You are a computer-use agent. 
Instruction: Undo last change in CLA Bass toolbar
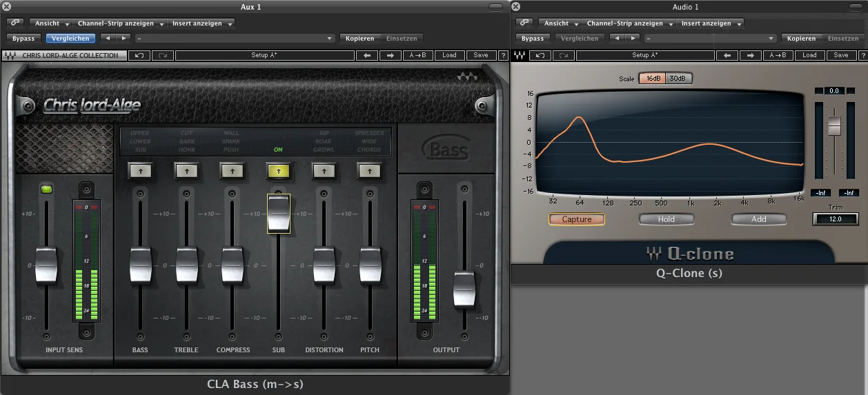point(139,55)
